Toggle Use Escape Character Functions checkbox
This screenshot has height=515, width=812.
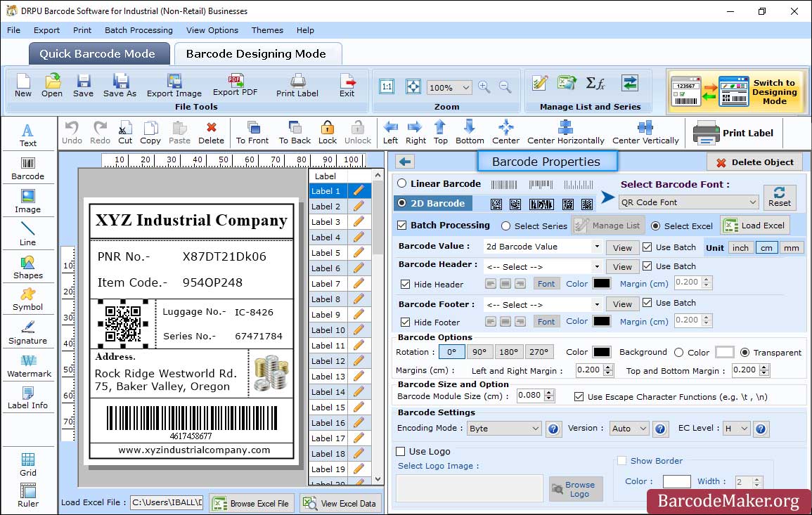tap(579, 396)
